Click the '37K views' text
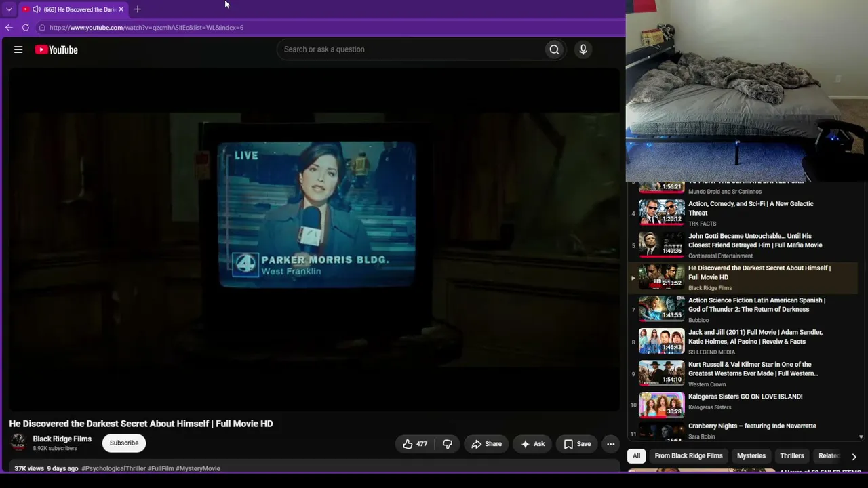This screenshot has height=488, width=868. (29, 468)
